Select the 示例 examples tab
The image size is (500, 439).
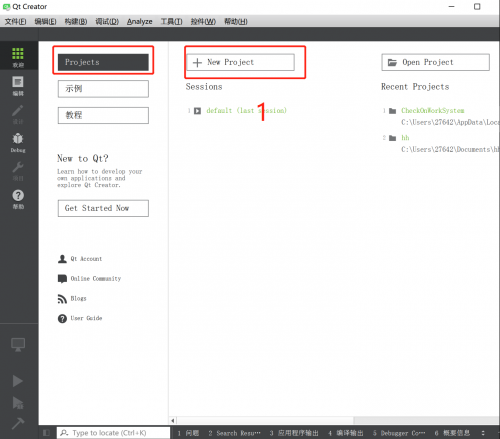point(103,89)
